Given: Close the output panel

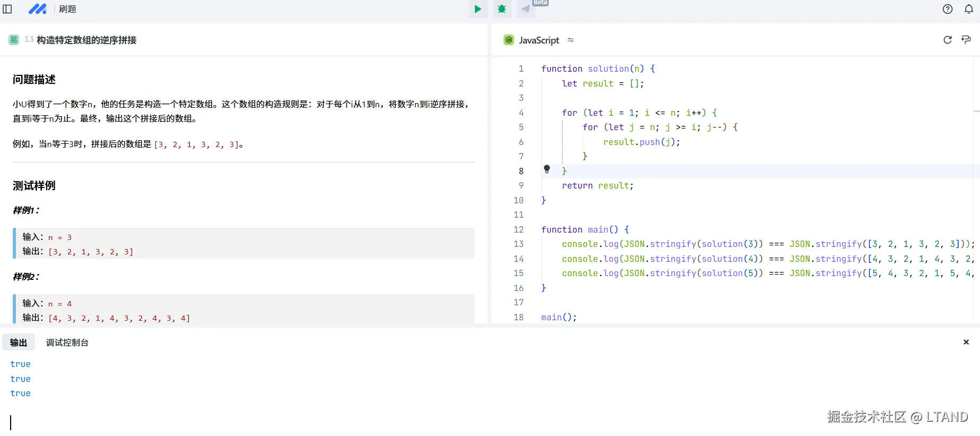Looking at the screenshot, I should point(966,343).
